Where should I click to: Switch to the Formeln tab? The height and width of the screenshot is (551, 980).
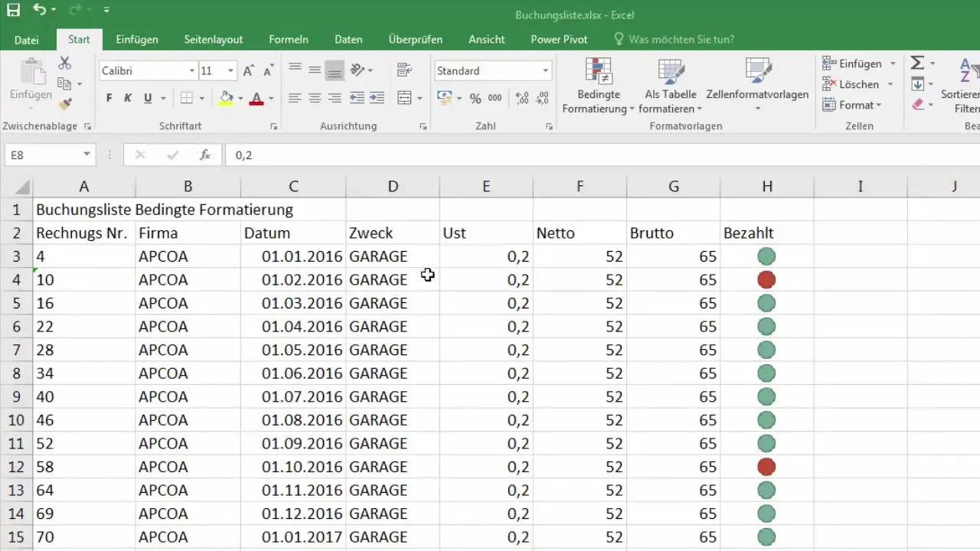[289, 40]
